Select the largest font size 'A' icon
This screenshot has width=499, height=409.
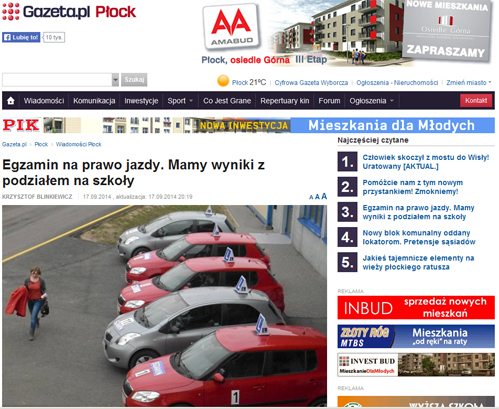[324, 196]
